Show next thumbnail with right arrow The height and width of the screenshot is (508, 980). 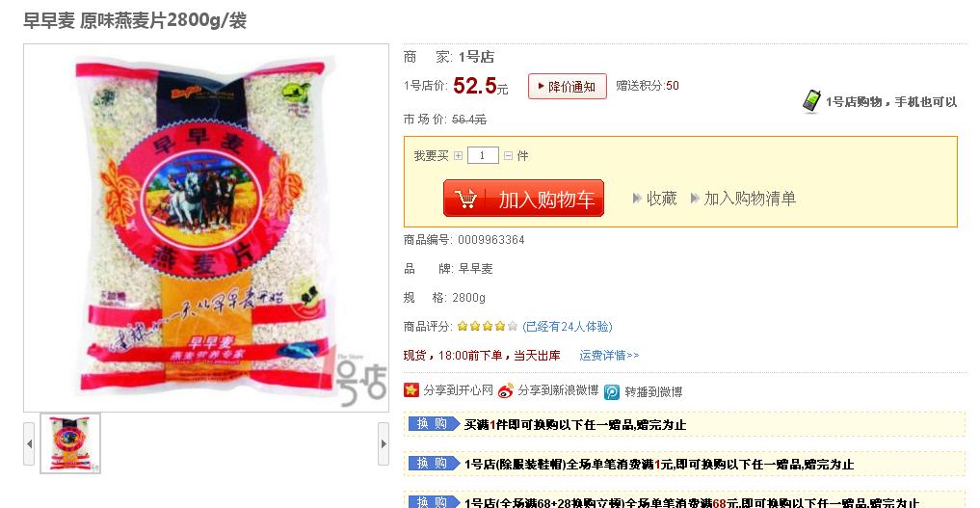click(384, 443)
